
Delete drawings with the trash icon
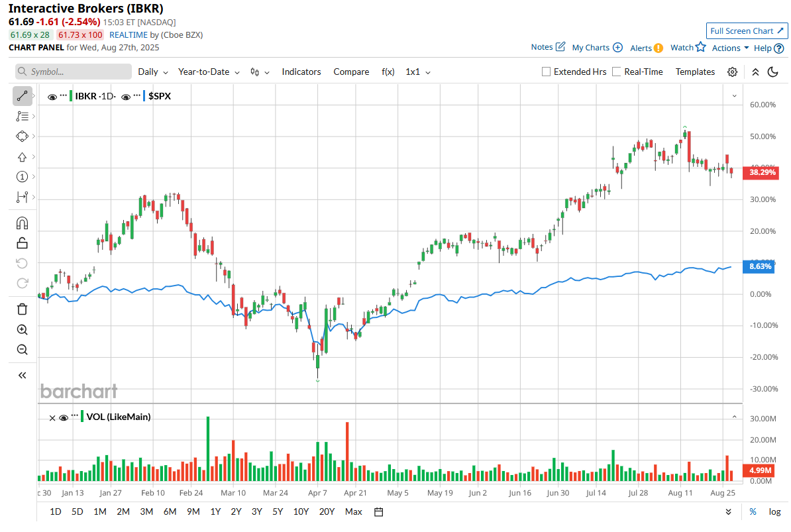[23, 309]
